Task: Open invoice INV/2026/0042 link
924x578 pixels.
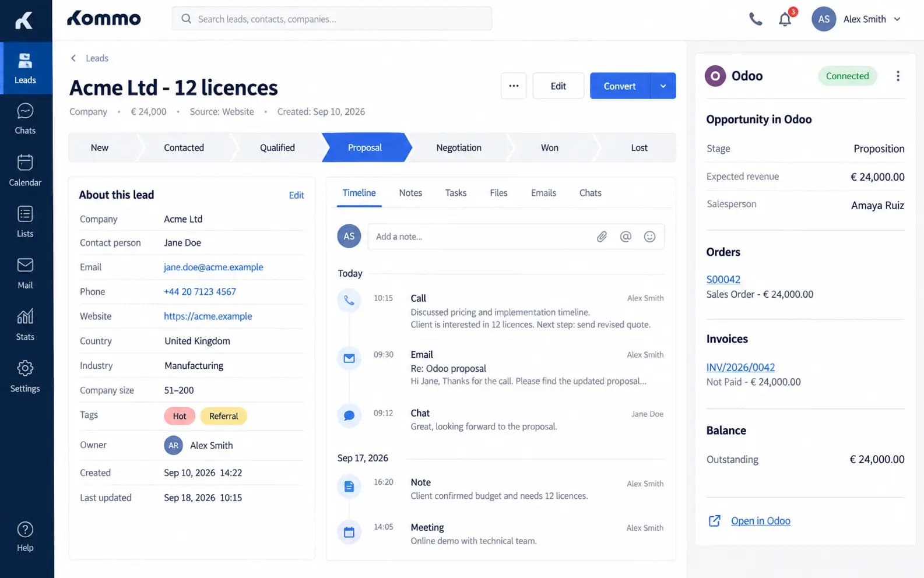Action: tap(740, 368)
